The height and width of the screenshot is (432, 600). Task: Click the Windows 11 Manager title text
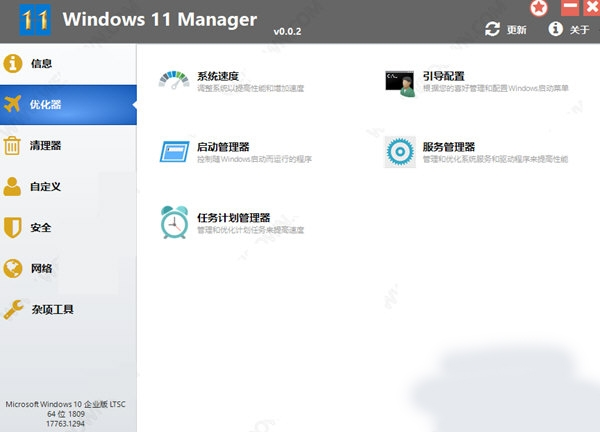[x=160, y=20]
